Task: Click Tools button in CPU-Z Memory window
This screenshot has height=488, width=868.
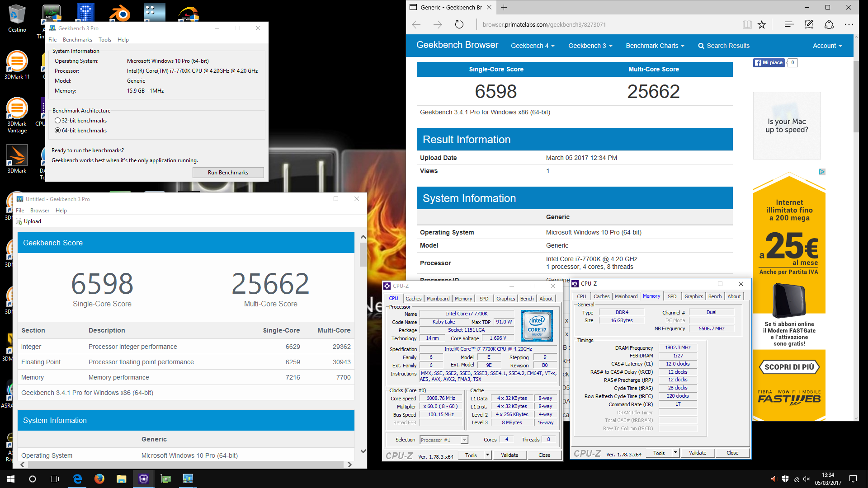Action: [659, 453]
